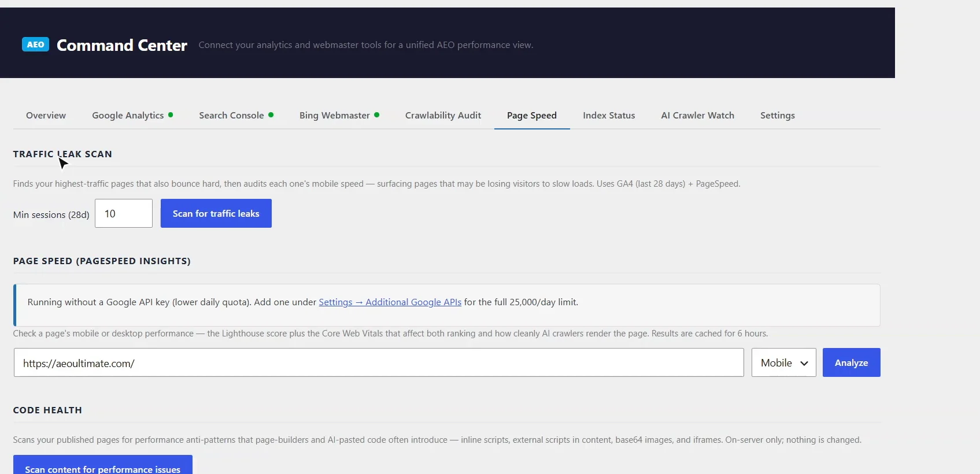Select the Page Speed tab
The image size is (980, 474).
coord(532,115)
